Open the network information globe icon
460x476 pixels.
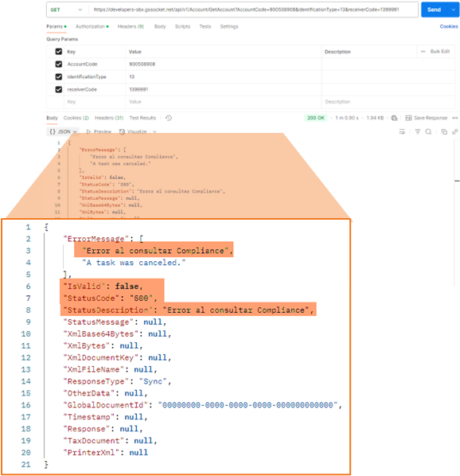394,118
